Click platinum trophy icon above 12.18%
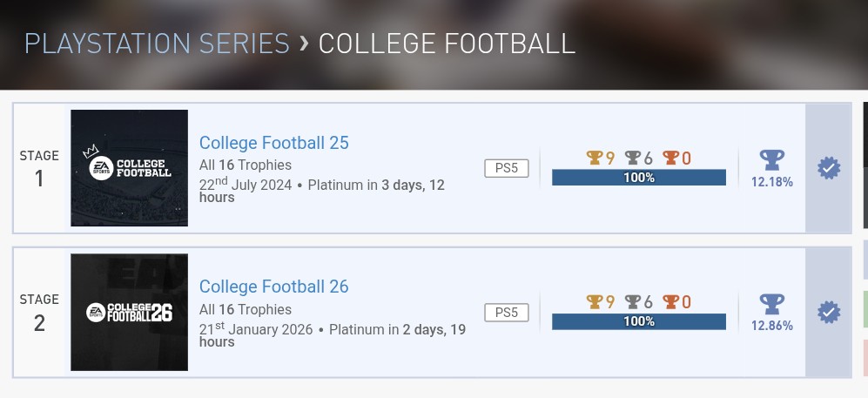 pos(771,160)
